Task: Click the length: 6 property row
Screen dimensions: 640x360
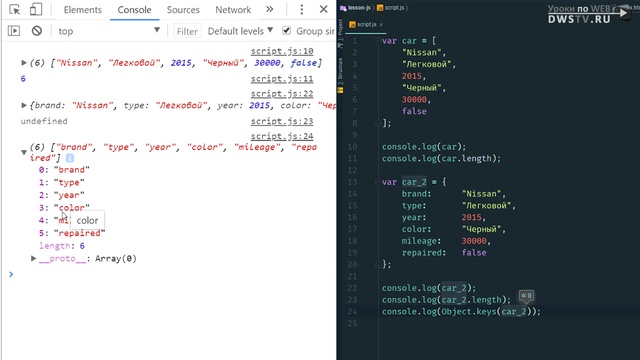Action: tap(62, 246)
